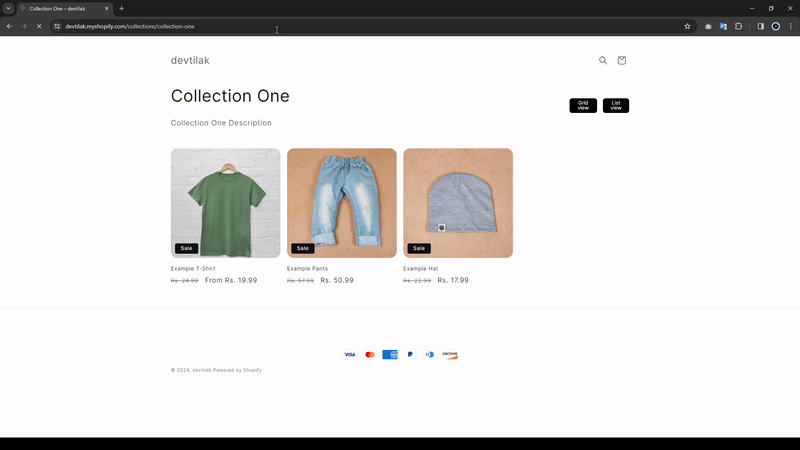Image resolution: width=800 pixels, height=450 pixels.
Task: Open the Example T-Shirt product link
Action: tap(193, 269)
